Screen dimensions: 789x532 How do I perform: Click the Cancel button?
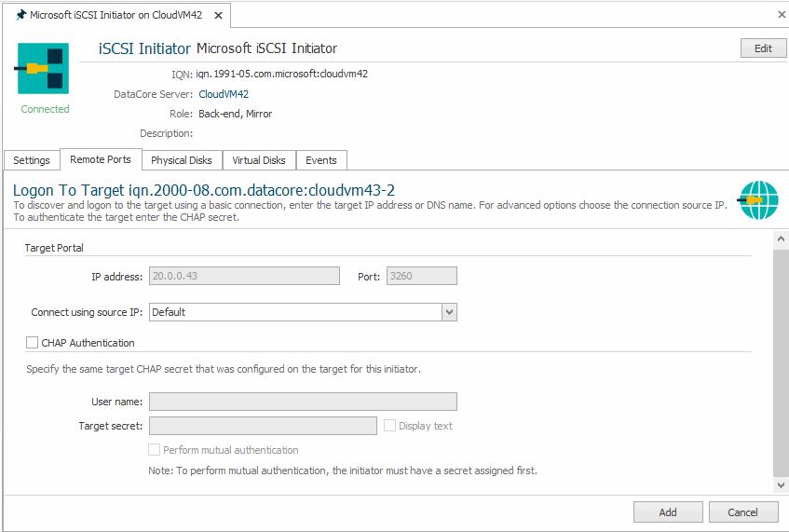click(x=742, y=512)
